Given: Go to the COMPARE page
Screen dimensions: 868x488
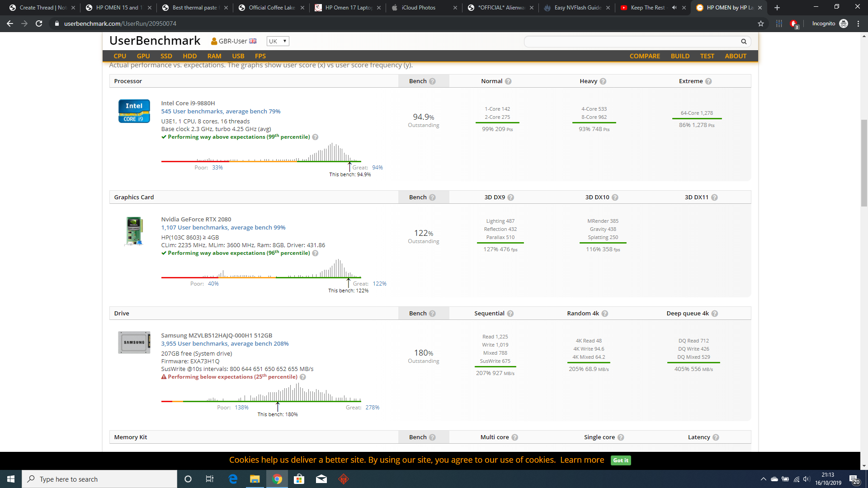Looking at the screenshot, I should coord(645,56).
